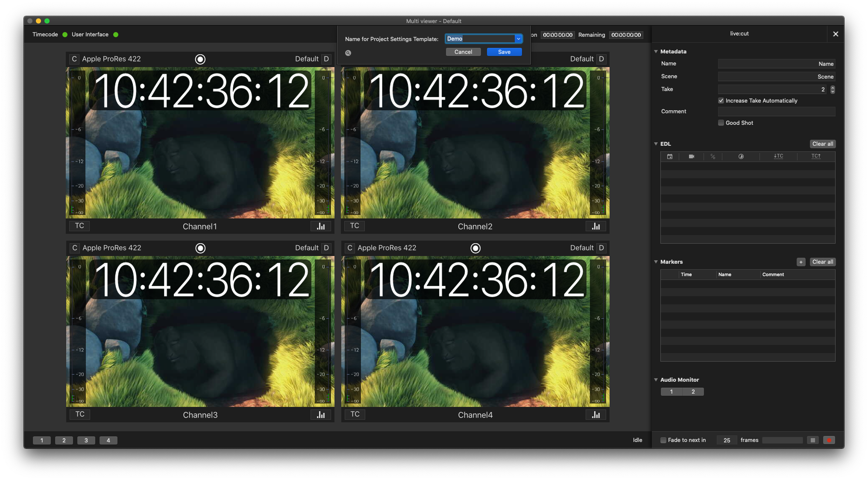The image size is (868, 480).
Task: Open the audio levels icon for Channel4
Action: pos(596,415)
